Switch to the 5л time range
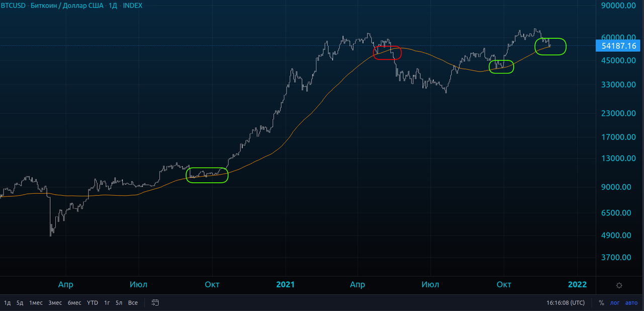The image size is (644, 311). point(119,303)
